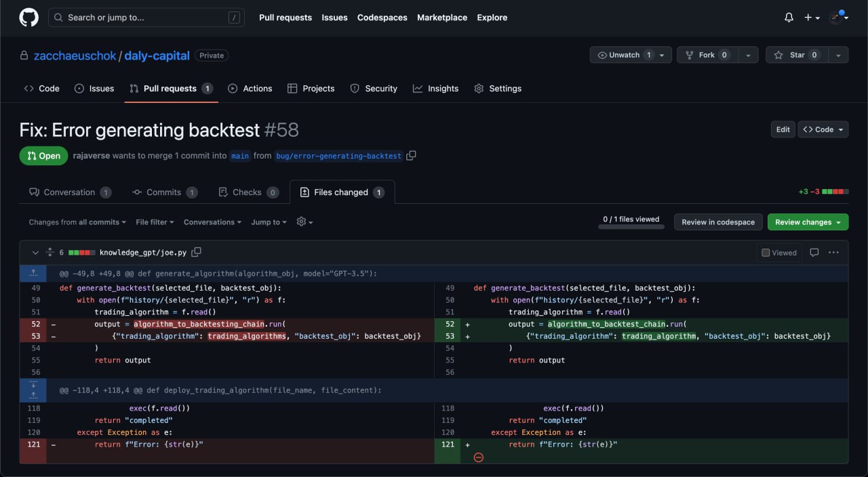The image size is (868, 477).
Task: Open daly-capital repository link
Action: coord(157,56)
